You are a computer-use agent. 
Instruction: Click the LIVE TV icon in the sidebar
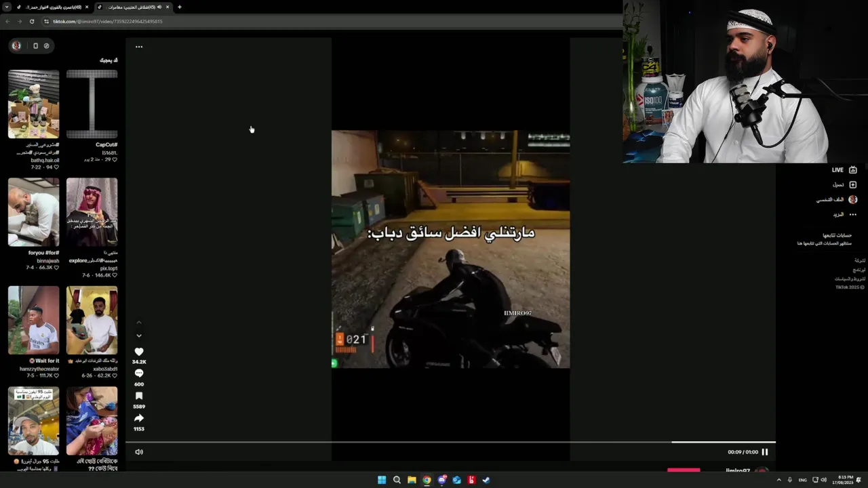(853, 170)
